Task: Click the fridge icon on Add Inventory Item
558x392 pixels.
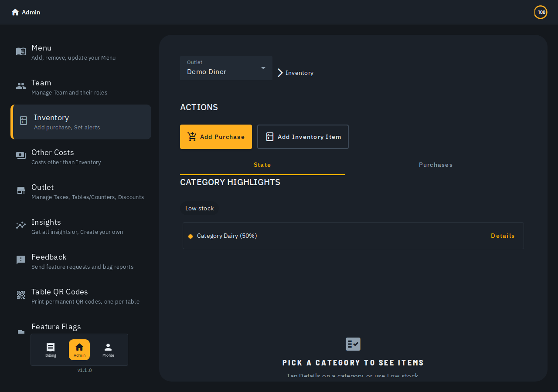Action: pyautogui.click(x=270, y=137)
